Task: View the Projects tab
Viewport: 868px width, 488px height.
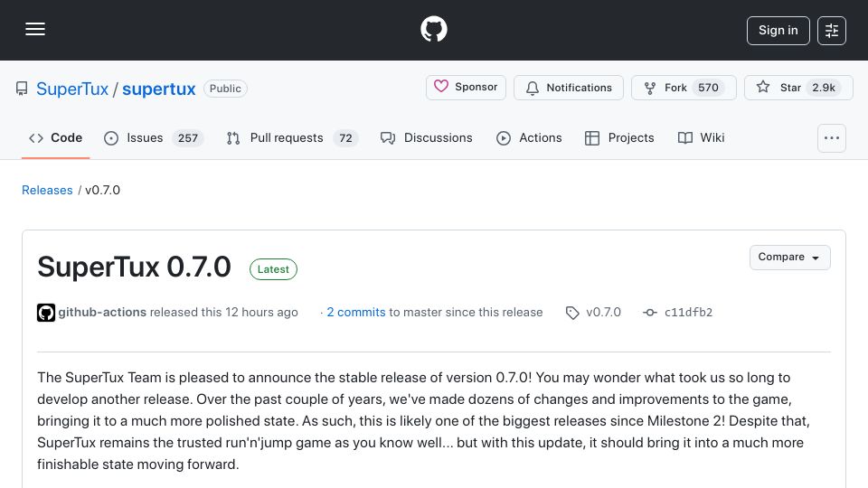Action: point(618,137)
